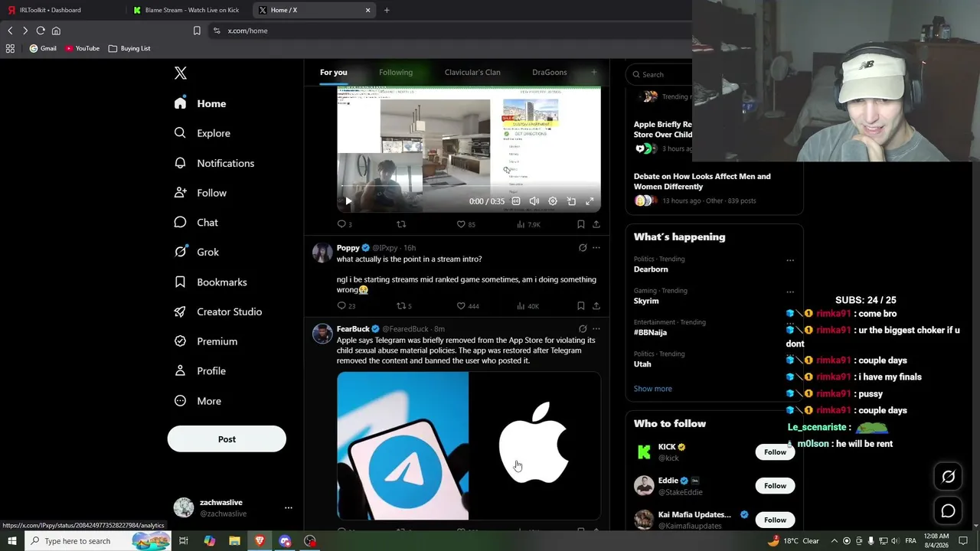Click Grok icon on FearBuck's post

[x=583, y=329]
